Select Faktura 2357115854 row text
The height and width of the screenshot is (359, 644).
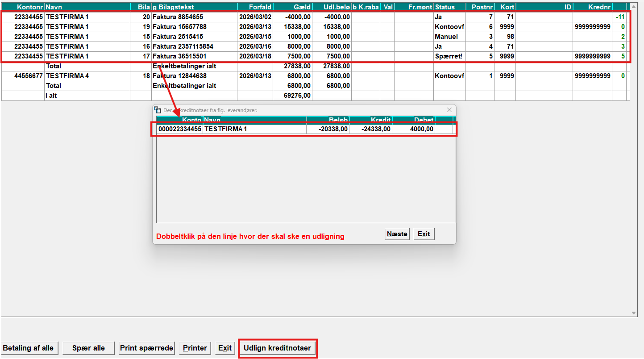pyautogui.click(x=183, y=46)
